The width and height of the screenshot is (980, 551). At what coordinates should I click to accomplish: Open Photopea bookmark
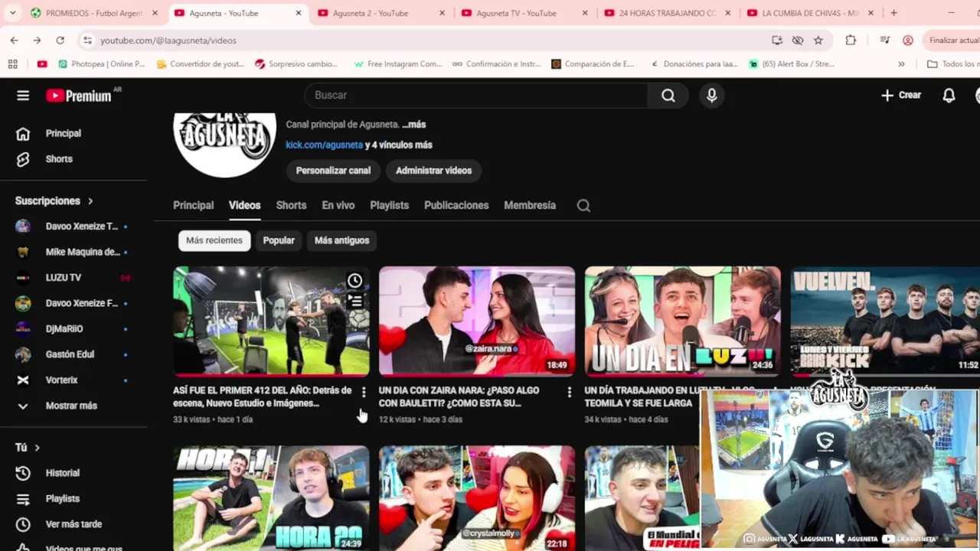[x=101, y=64]
